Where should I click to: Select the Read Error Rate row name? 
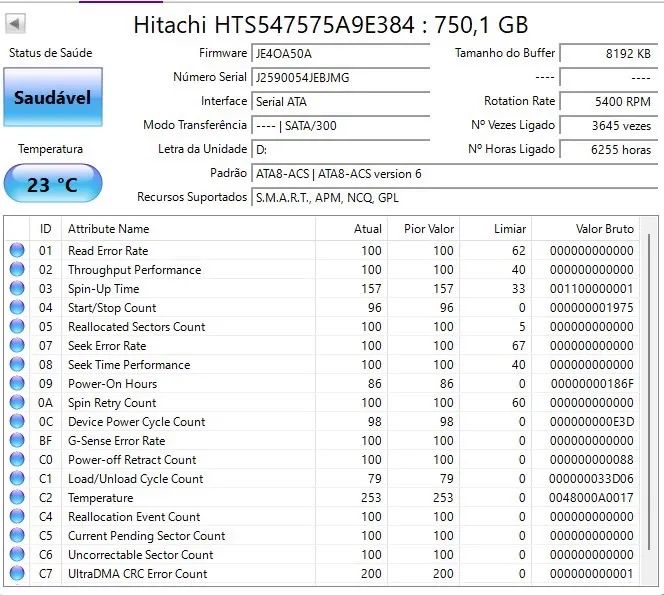(108, 251)
